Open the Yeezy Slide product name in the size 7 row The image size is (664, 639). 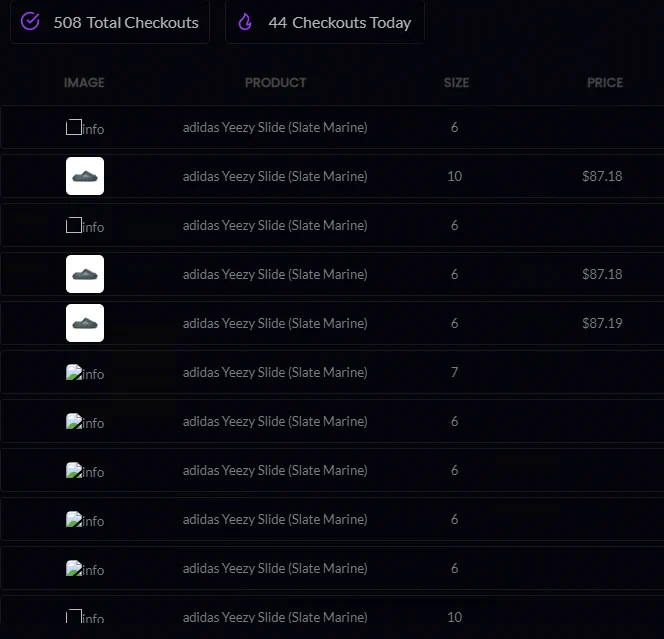click(275, 372)
